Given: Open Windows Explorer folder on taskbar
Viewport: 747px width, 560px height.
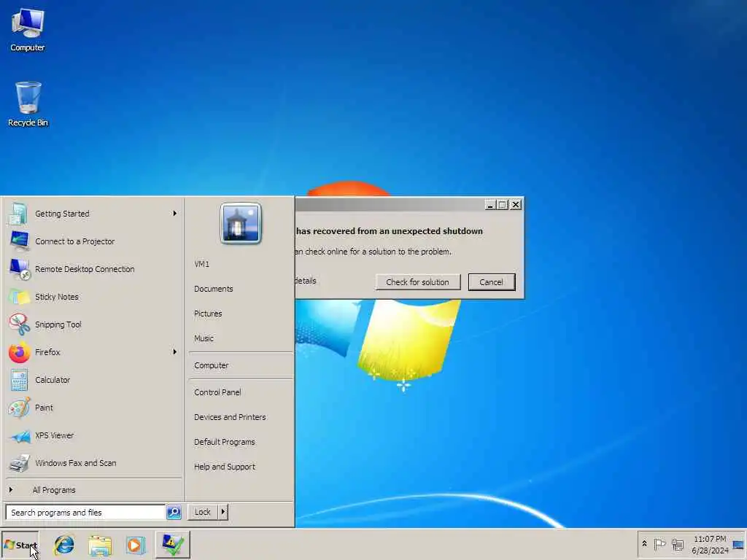Looking at the screenshot, I should coord(100,545).
